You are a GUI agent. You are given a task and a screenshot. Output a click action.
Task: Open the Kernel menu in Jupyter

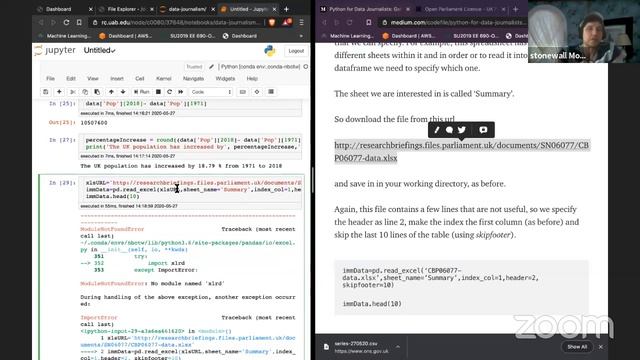pyautogui.click(x=164, y=78)
